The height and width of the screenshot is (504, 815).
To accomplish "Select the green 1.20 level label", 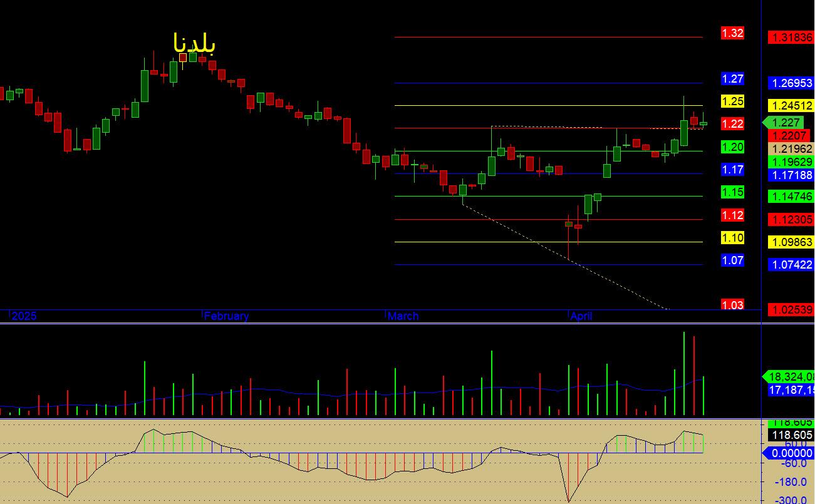I will 732,147.
